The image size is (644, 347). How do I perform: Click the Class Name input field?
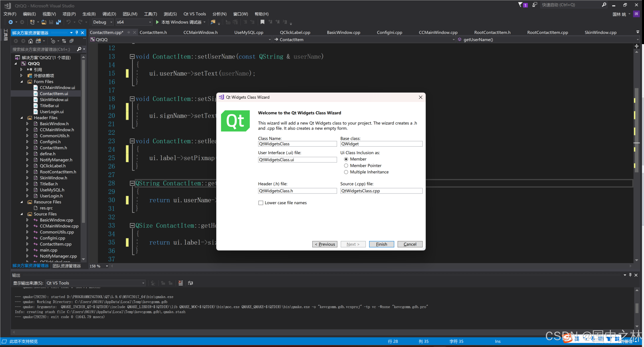point(297,144)
